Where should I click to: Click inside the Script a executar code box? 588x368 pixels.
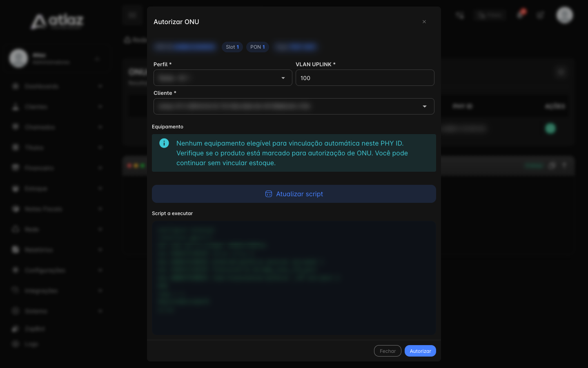pyautogui.click(x=294, y=278)
